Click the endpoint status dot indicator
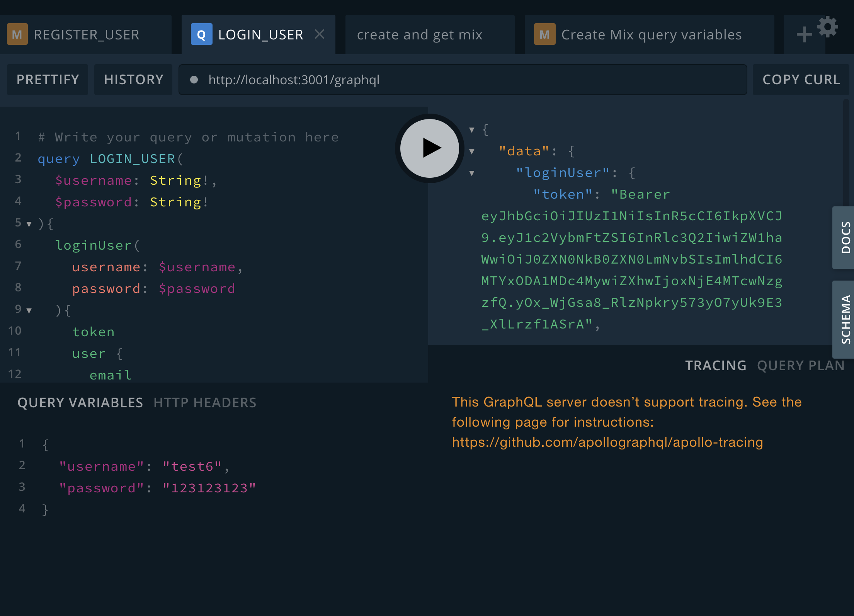Image resolution: width=854 pixels, height=616 pixels. [x=194, y=80]
